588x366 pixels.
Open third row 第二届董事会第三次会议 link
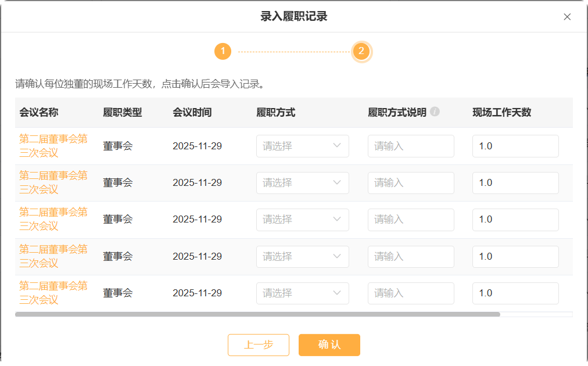point(53,219)
